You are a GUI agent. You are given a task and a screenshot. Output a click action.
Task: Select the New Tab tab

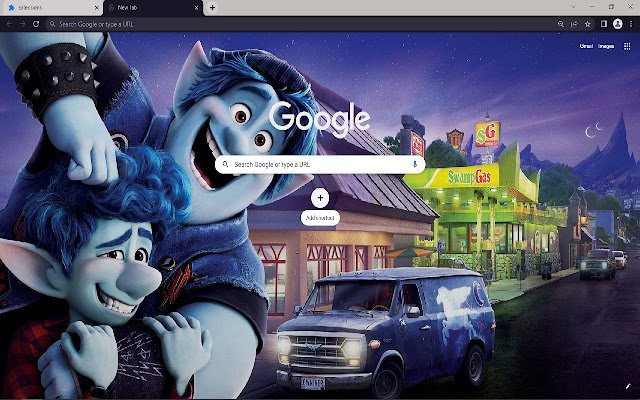click(153, 8)
